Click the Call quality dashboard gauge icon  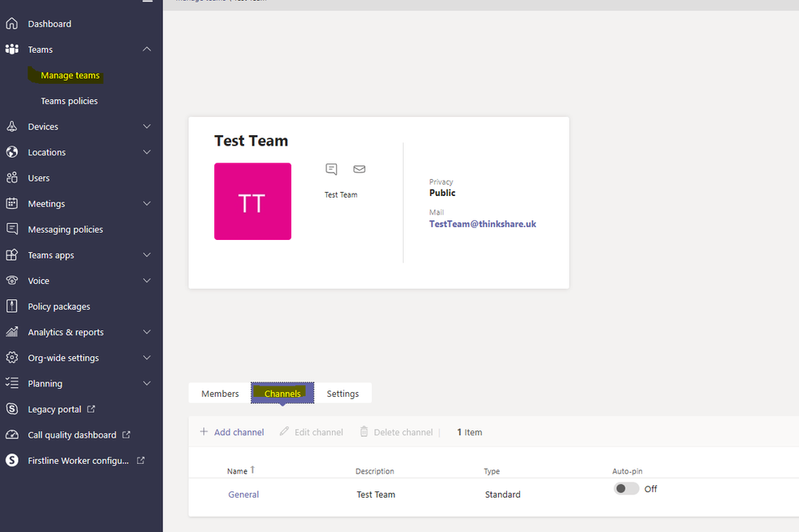[x=12, y=434]
